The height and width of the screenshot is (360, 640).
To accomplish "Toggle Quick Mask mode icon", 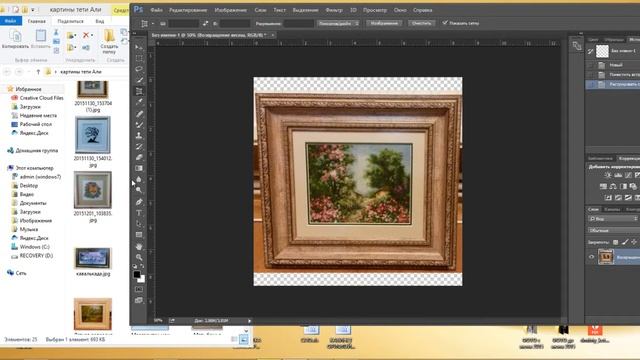I will [x=139, y=289].
